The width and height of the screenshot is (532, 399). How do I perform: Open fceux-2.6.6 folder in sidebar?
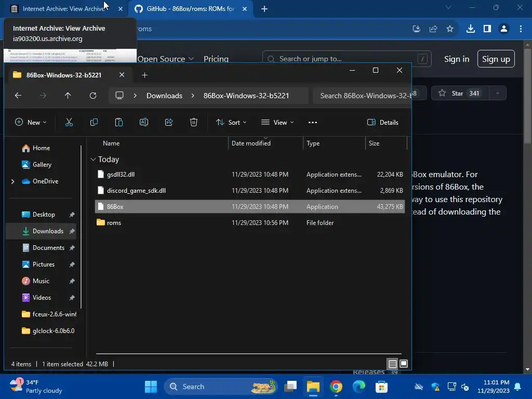[x=49, y=314]
